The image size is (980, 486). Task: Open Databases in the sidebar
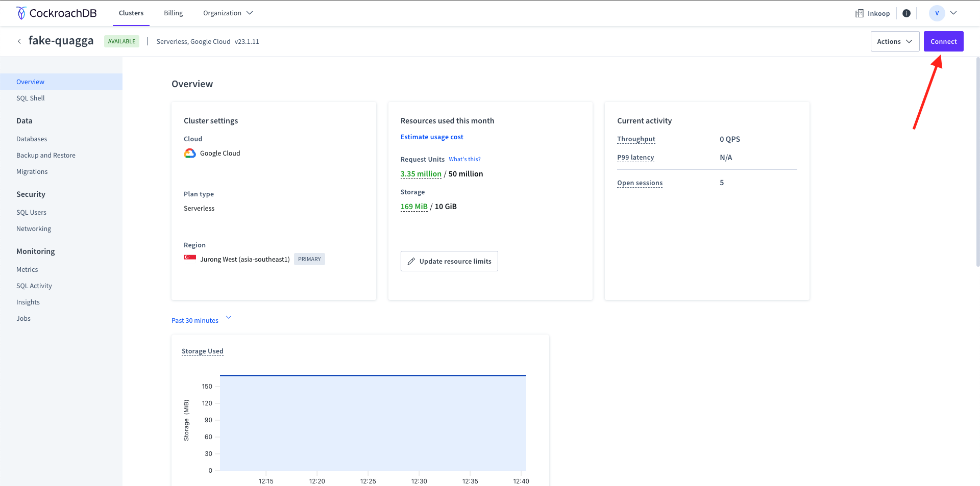(x=32, y=139)
